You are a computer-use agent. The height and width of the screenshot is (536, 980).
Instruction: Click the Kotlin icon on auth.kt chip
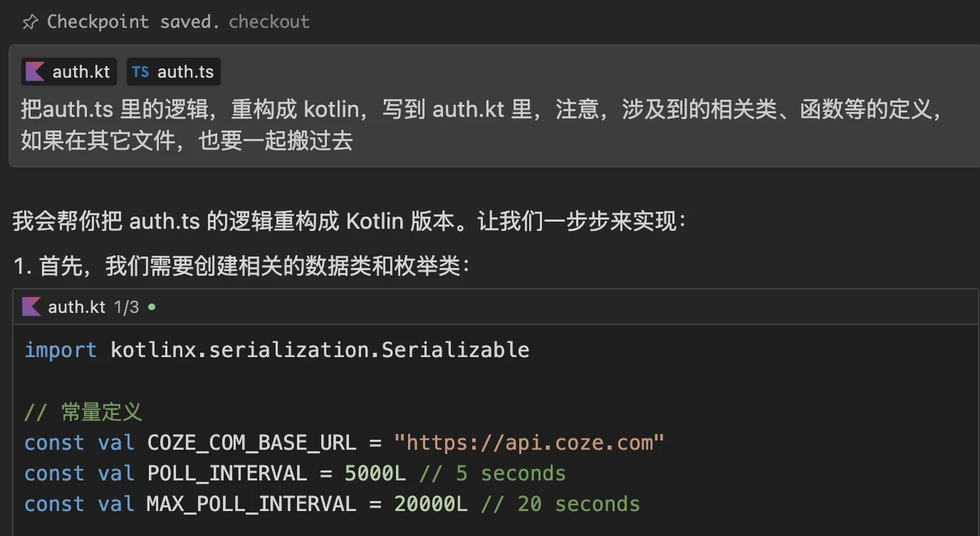pyautogui.click(x=35, y=71)
